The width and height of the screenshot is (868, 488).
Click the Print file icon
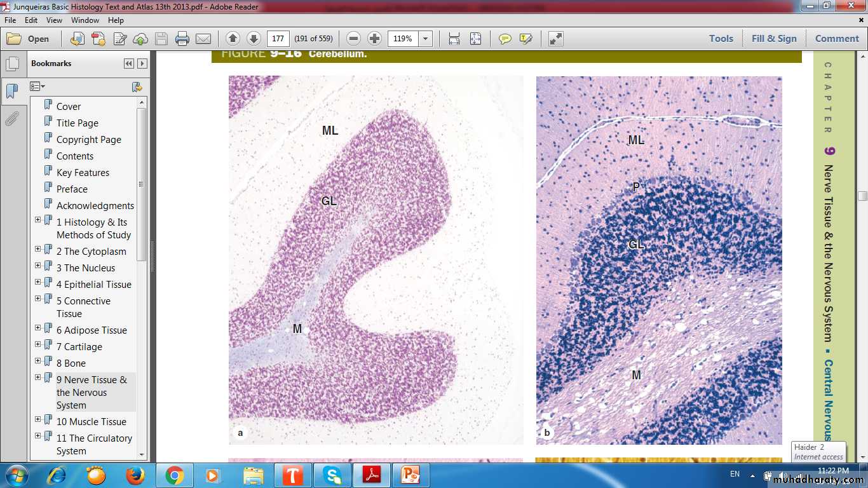tap(182, 39)
